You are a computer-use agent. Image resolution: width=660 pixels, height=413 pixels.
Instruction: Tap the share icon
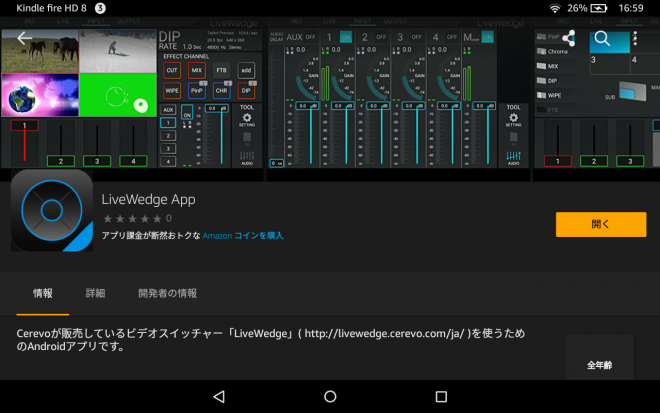569,38
